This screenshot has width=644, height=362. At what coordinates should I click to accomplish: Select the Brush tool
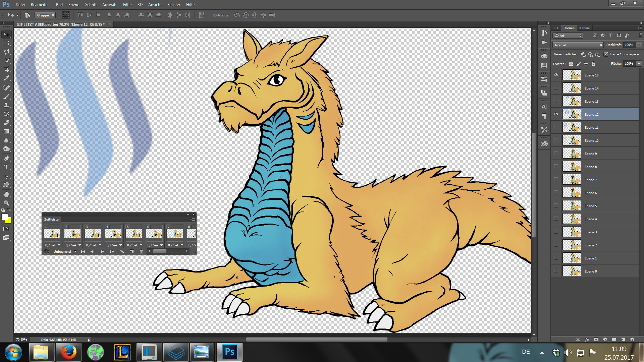point(6,97)
